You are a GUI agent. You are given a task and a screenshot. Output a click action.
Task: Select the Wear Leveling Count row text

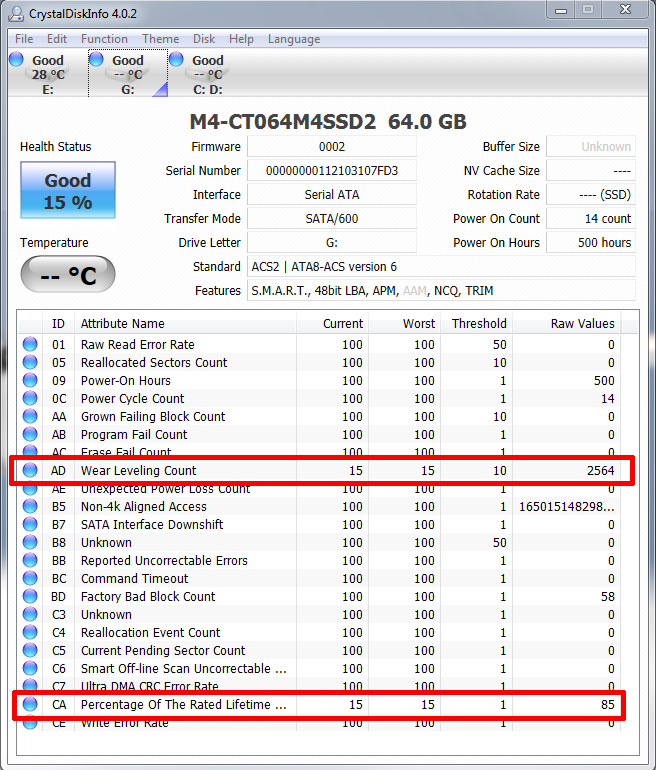(x=138, y=470)
